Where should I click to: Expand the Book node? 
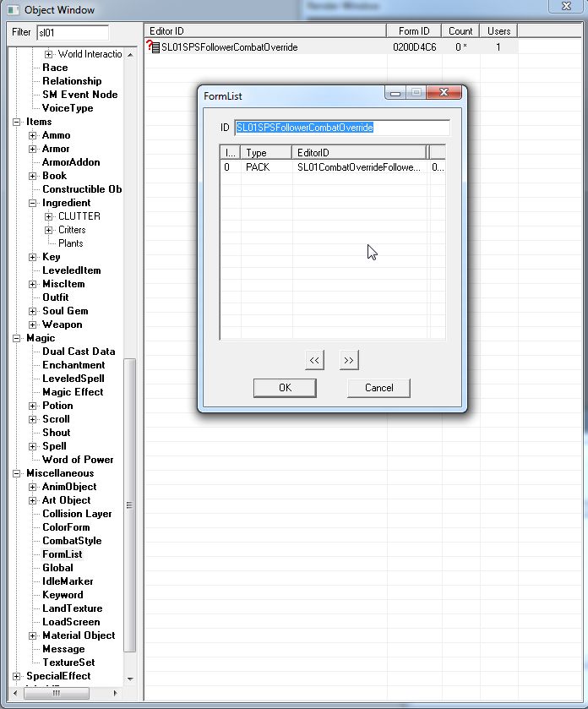[x=33, y=177]
